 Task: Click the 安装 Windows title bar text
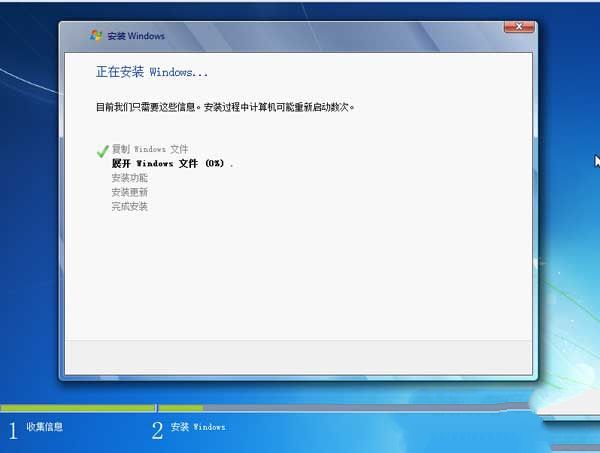pos(136,36)
